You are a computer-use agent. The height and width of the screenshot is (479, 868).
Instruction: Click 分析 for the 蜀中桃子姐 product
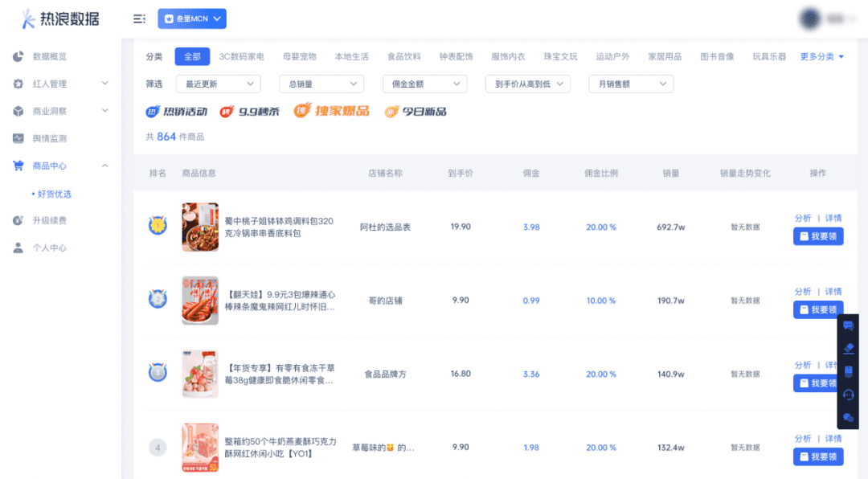pyautogui.click(x=803, y=218)
